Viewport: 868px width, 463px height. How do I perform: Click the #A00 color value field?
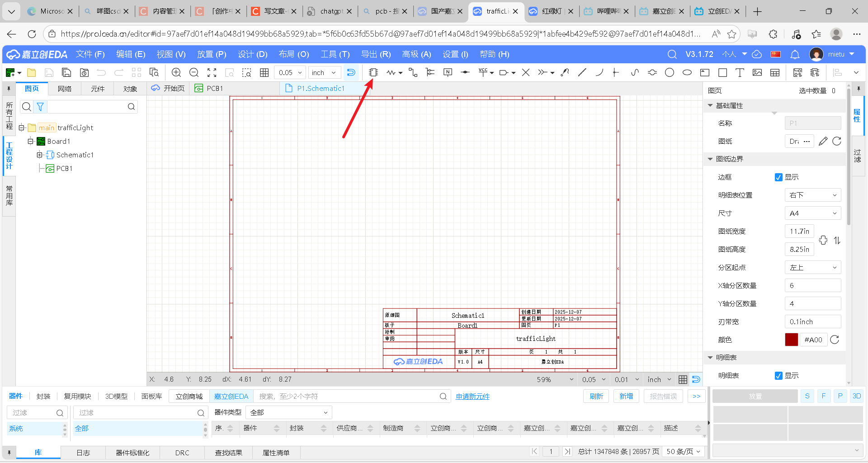click(813, 340)
